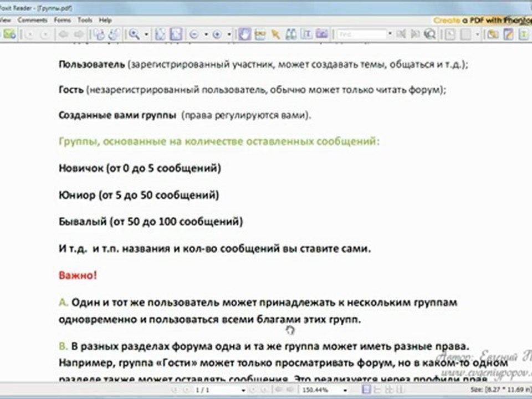Viewport: 532px width, 399px height.
Task: Select the Typewriter text tool icon
Action: click(x=306, y=34)
